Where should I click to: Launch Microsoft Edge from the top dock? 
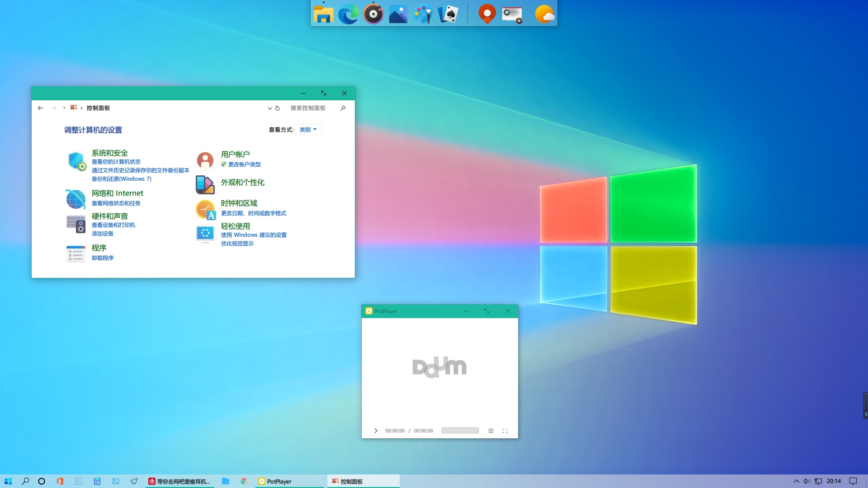pyautogui.click(x=348, y=14)
